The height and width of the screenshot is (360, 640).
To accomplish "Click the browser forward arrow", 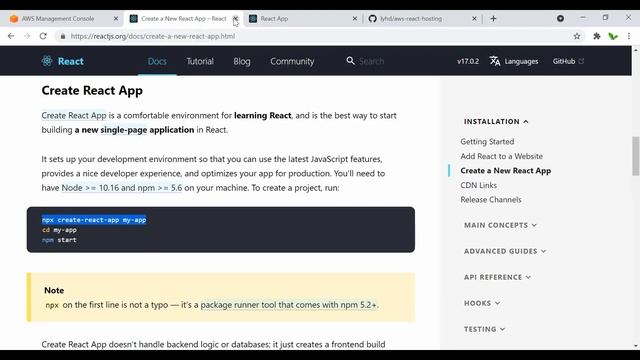I will pos(27,36).
